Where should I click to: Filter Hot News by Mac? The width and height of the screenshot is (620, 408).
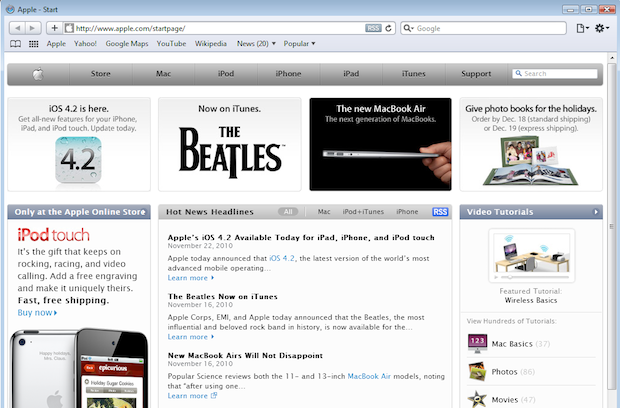[324, 212]
